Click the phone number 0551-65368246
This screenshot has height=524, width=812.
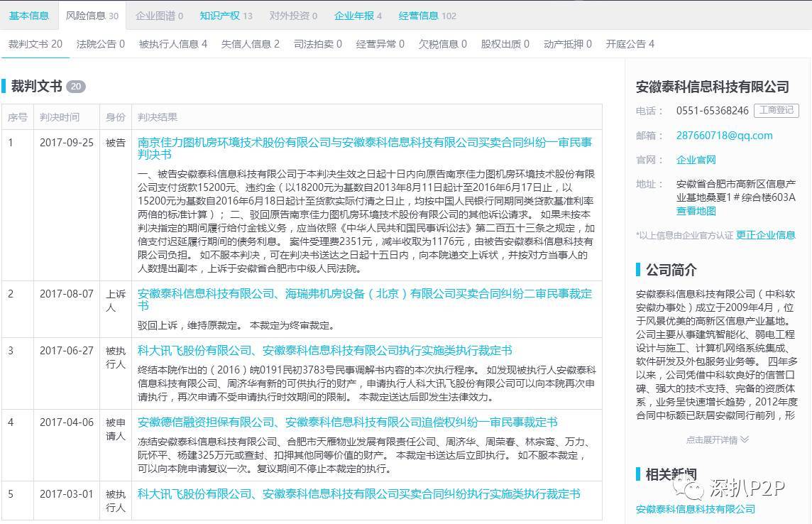pos(712,110)
